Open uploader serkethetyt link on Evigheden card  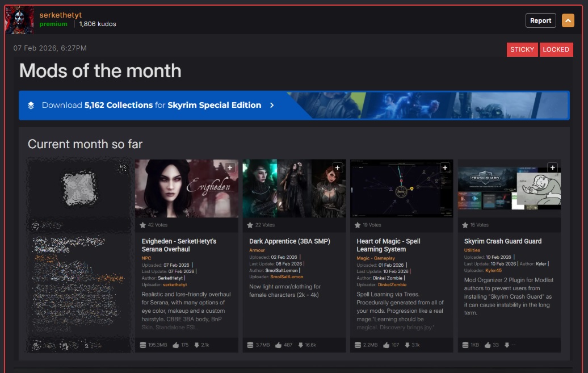(x=175, y=285)
